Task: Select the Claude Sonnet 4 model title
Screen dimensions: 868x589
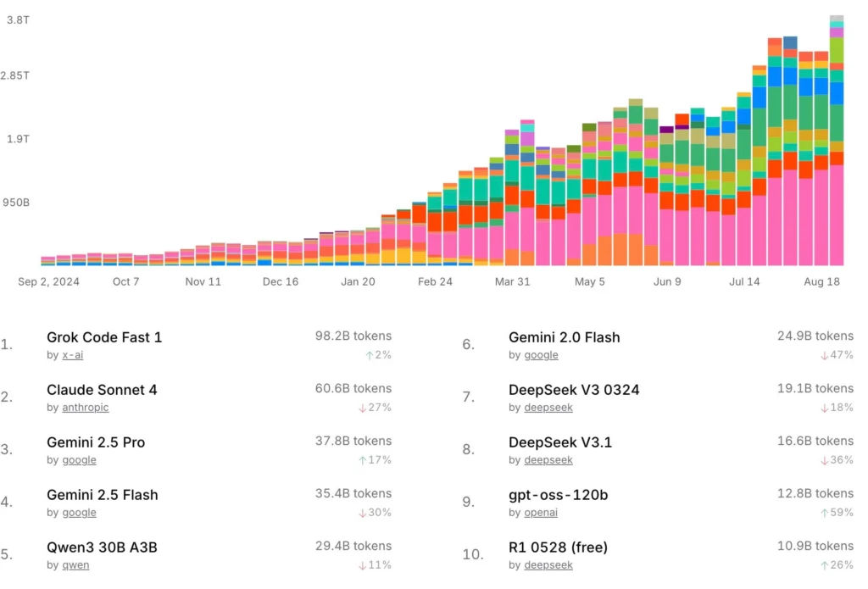Action: tap(102, 390)
